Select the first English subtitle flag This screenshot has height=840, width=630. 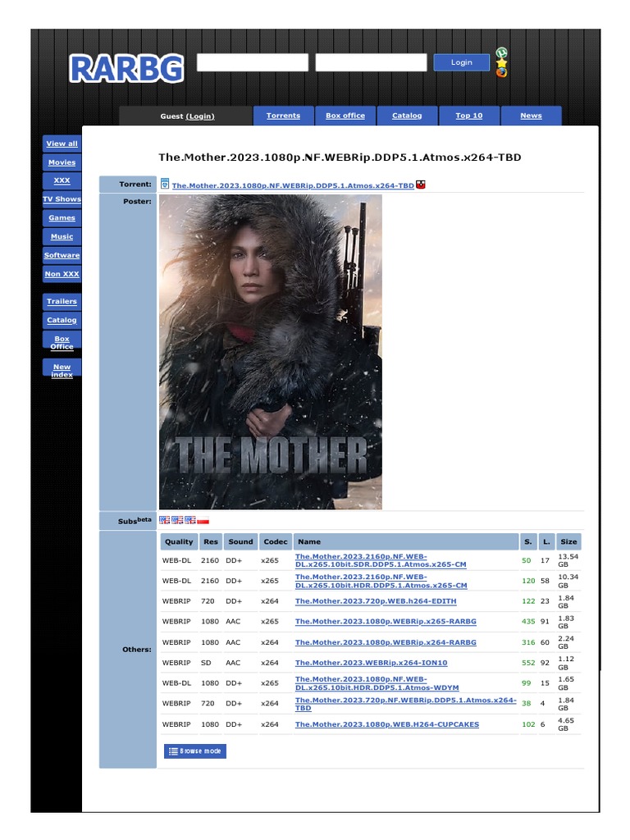[164, 519]
